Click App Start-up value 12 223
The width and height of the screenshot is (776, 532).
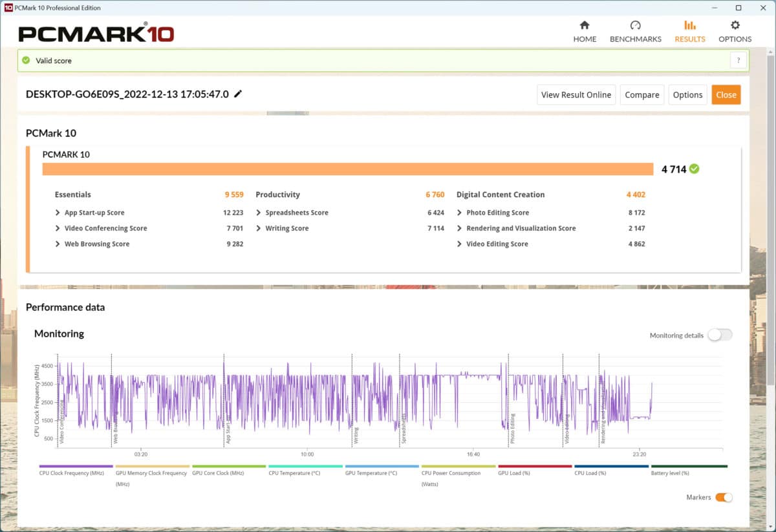click(x=233, y=213)
